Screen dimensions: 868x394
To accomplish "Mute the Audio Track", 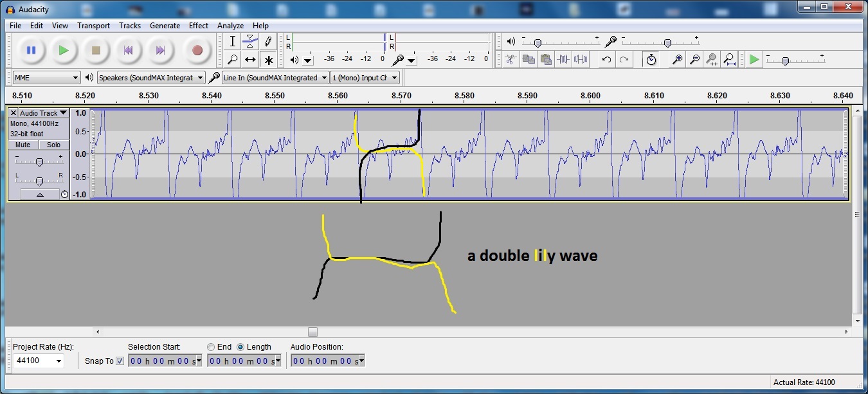I will pos(23,145).
